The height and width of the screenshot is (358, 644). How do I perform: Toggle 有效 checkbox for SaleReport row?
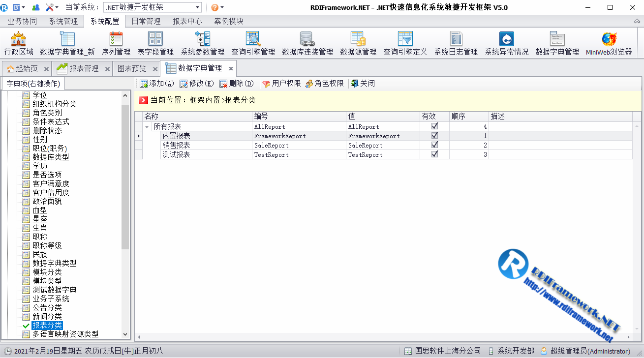click(434, 145)
